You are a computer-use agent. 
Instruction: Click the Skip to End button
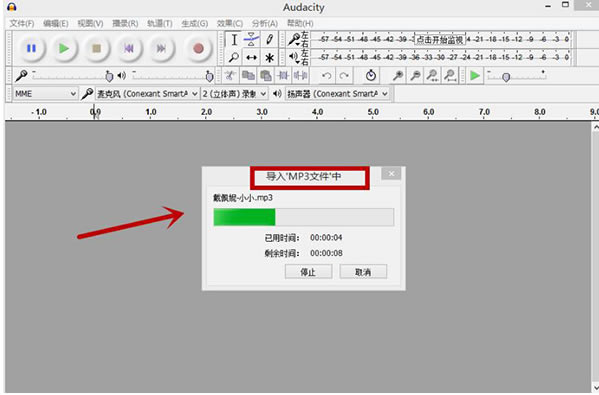161,49
